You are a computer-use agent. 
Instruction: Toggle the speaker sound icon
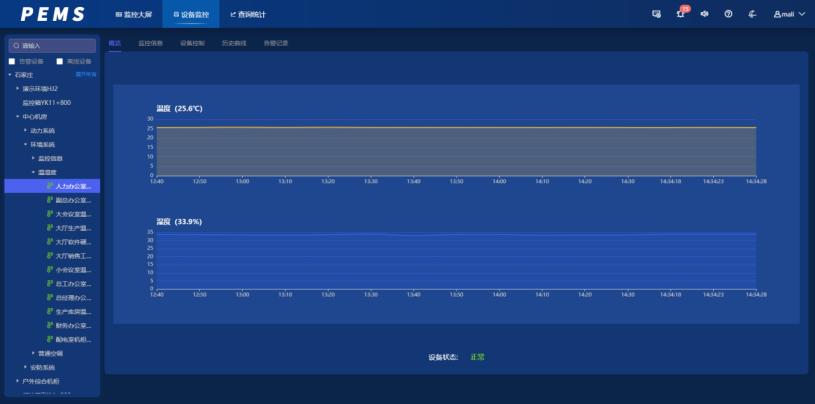[x=704, y=14]
